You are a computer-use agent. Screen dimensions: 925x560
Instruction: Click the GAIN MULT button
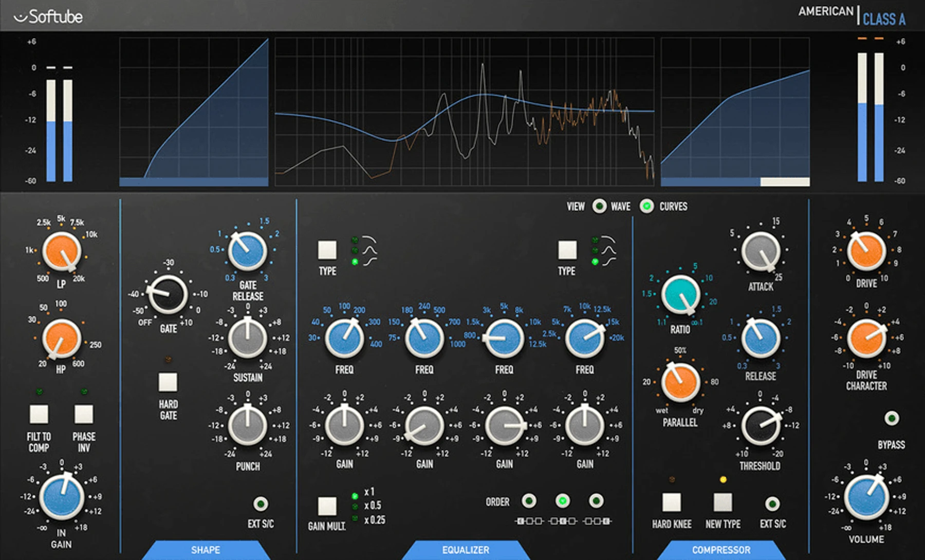click(327, 506)
